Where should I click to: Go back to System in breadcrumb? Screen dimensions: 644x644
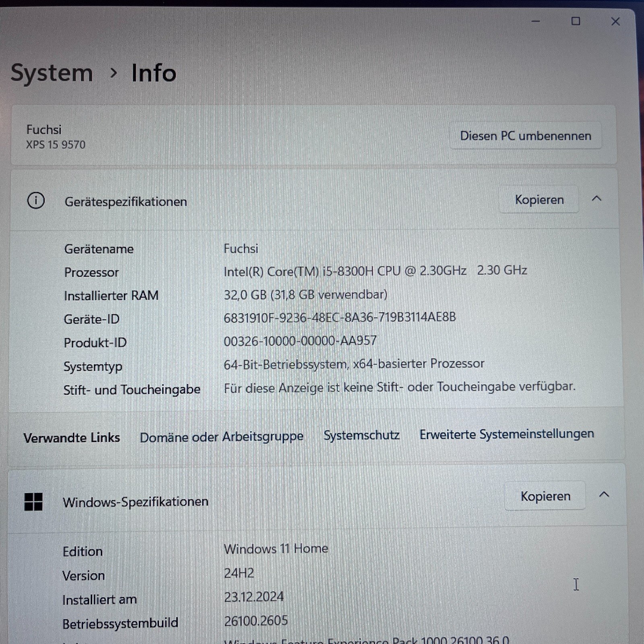[52, 73]
